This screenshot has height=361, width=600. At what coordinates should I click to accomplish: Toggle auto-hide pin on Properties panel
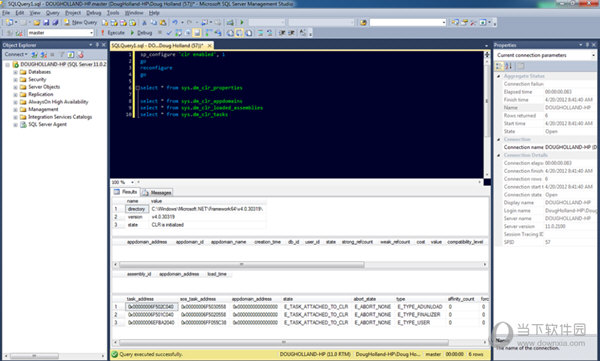click(587, 45)
